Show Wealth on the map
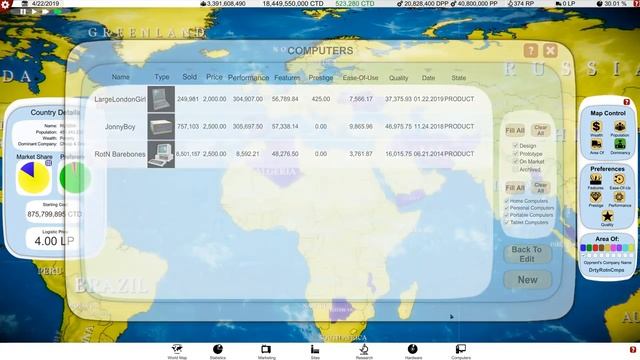This screenshot has height=360, width=640. click(596, 128)
